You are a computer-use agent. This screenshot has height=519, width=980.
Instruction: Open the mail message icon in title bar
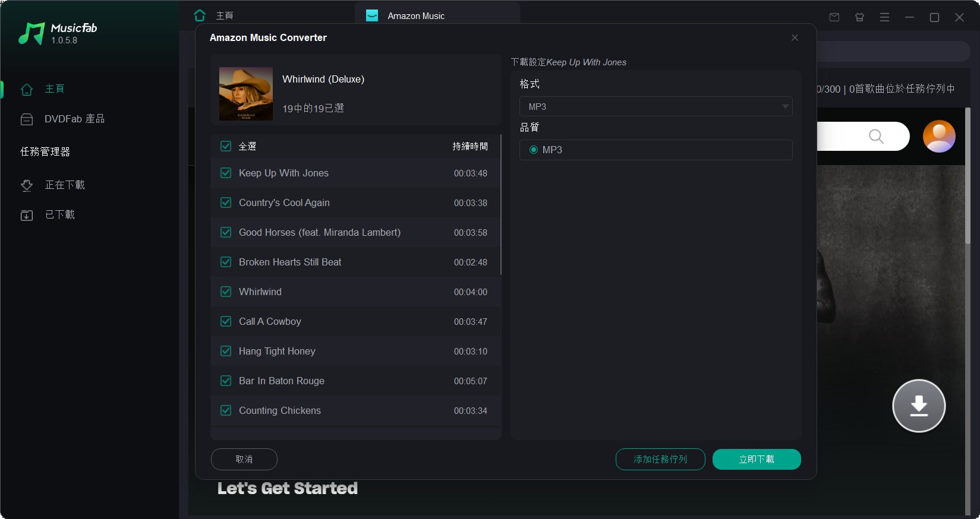click(834, 17)
